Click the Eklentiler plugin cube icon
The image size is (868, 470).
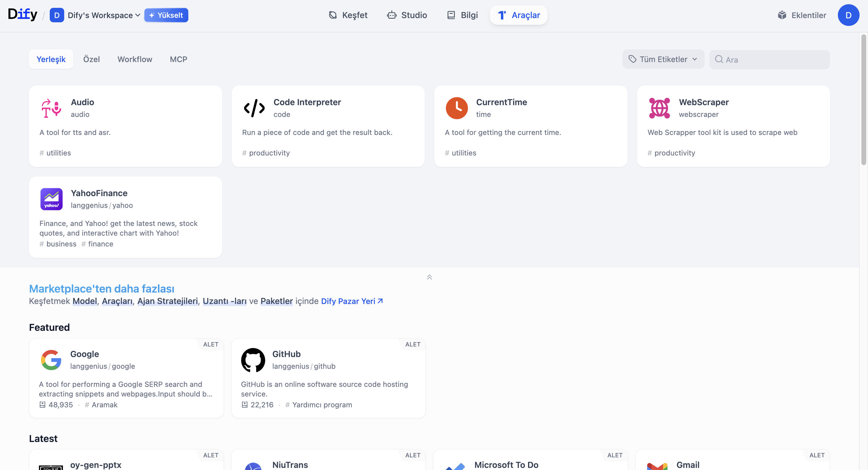tap(782, 15)
